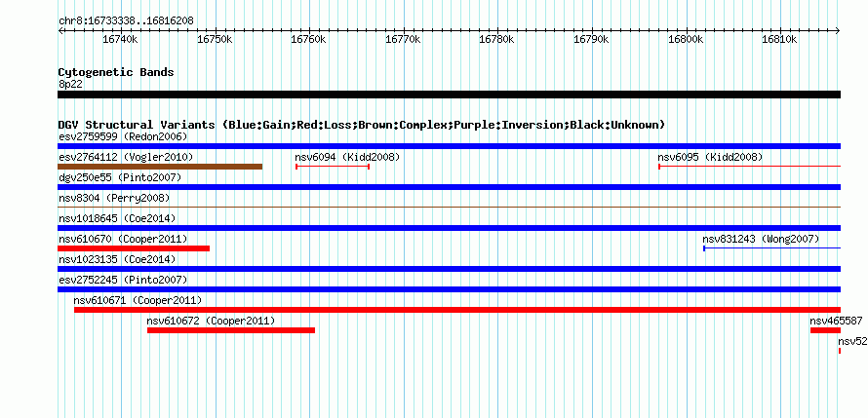The image size is (868, 418).
Task: Click the short red nsv465587 bar
Action: coord(825,330)
